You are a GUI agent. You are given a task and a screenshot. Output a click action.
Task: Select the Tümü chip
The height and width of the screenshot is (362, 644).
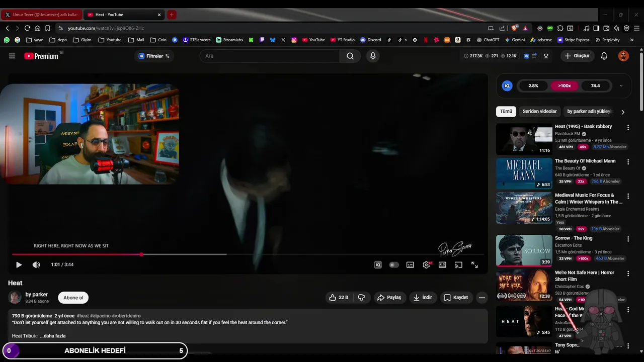click(506, 112)
